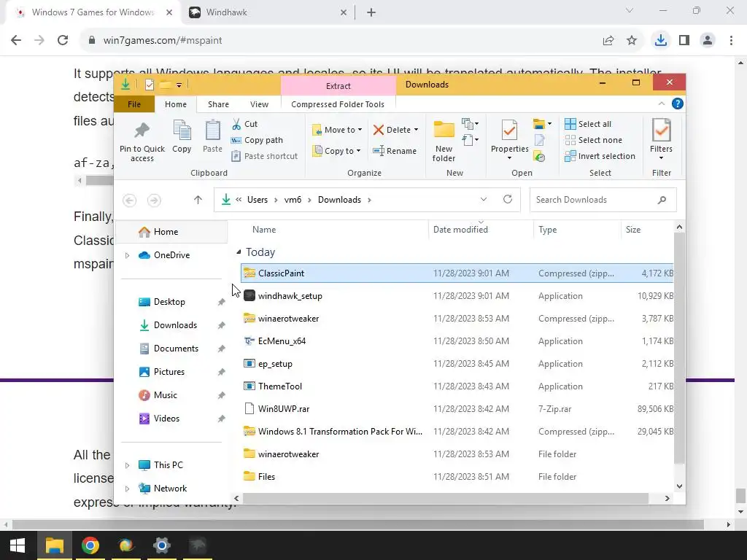Image resolution: width=747 pixels, height=560 pixels.
Task: Open the Delete dropdown arrow
Action: 416,130
